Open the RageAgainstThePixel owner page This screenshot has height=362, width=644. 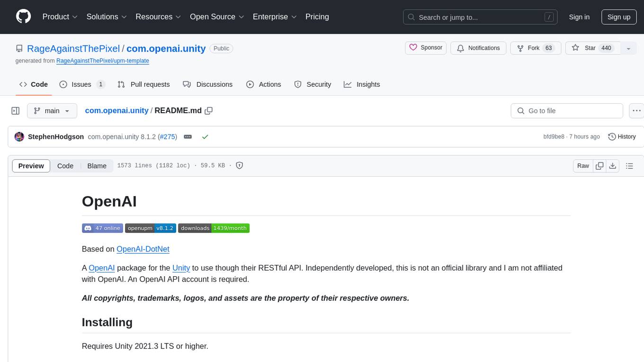(73, 48)
